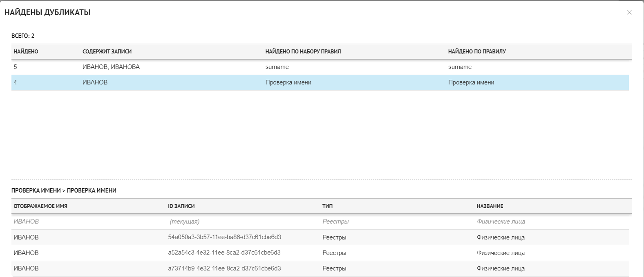Screen dimensions: 644x277
Task: Click the НАЙДЕНО column header
Action: (x=26, y=51)
